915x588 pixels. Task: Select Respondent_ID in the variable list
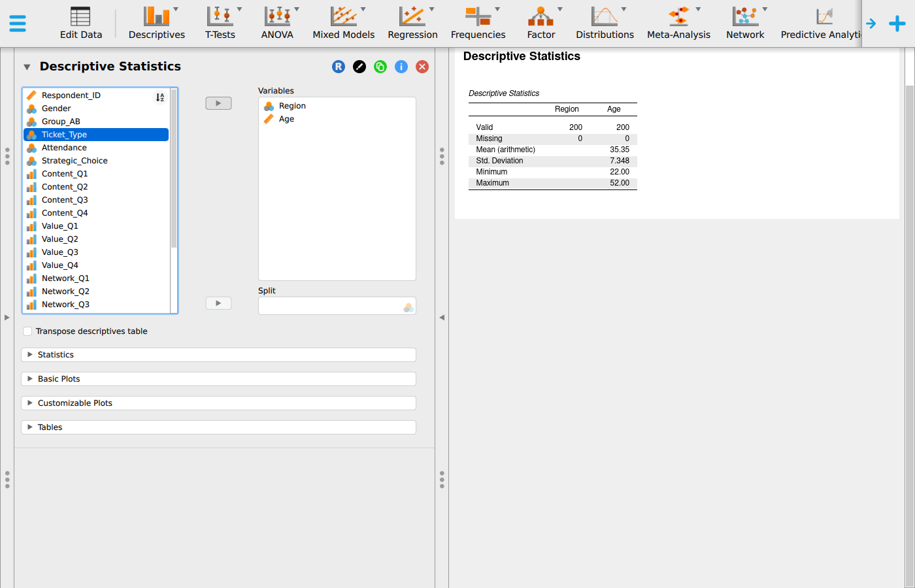[96, 95]
